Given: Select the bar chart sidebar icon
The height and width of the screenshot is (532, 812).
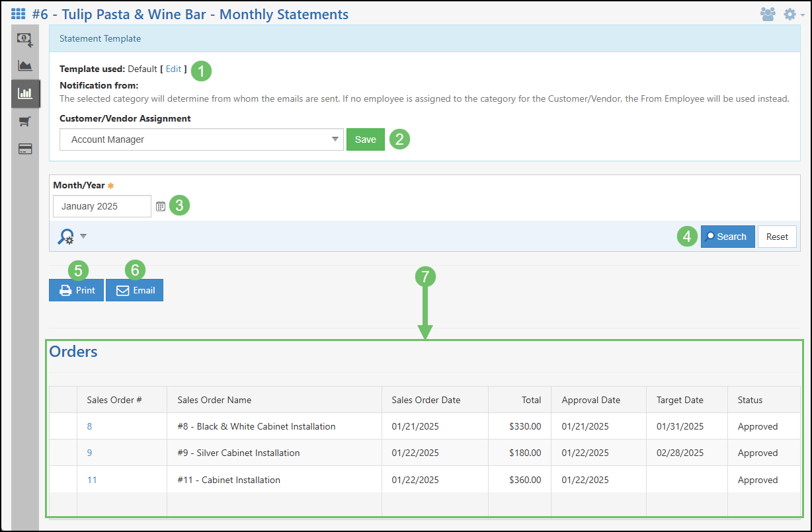Looking at the screenshot, I should coord(25,93).
